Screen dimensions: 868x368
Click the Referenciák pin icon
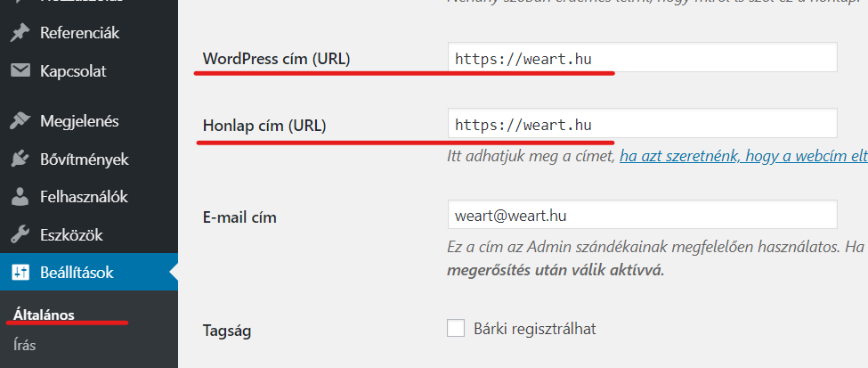point(20,33)
